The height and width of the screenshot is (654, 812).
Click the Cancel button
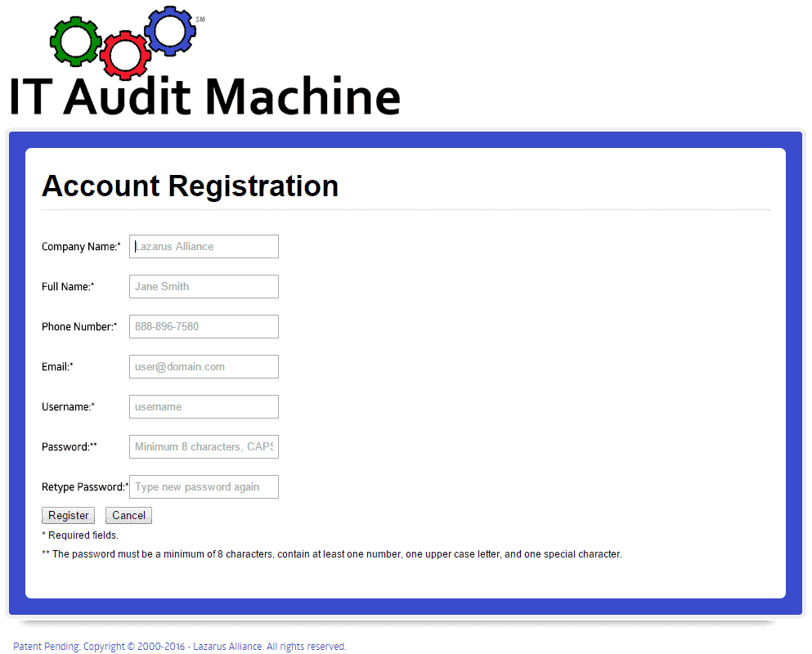pos(128,516)
